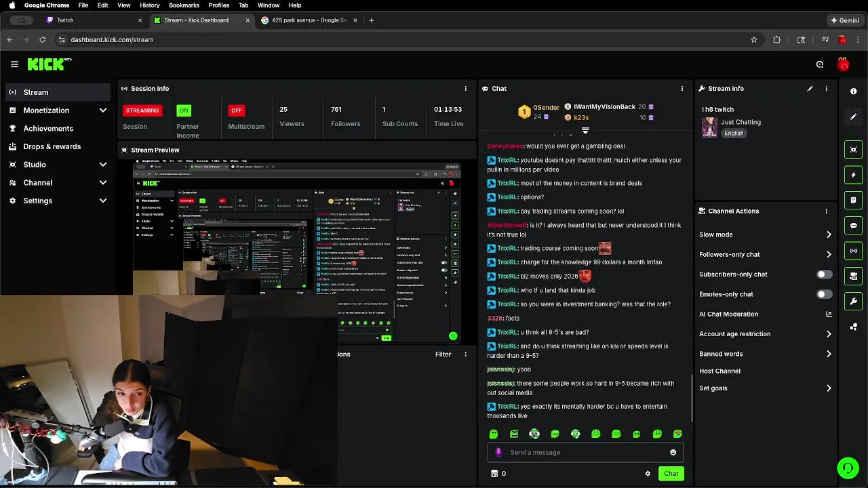
Task: Click the shop icon below the message box
Action: coord(494,474)
